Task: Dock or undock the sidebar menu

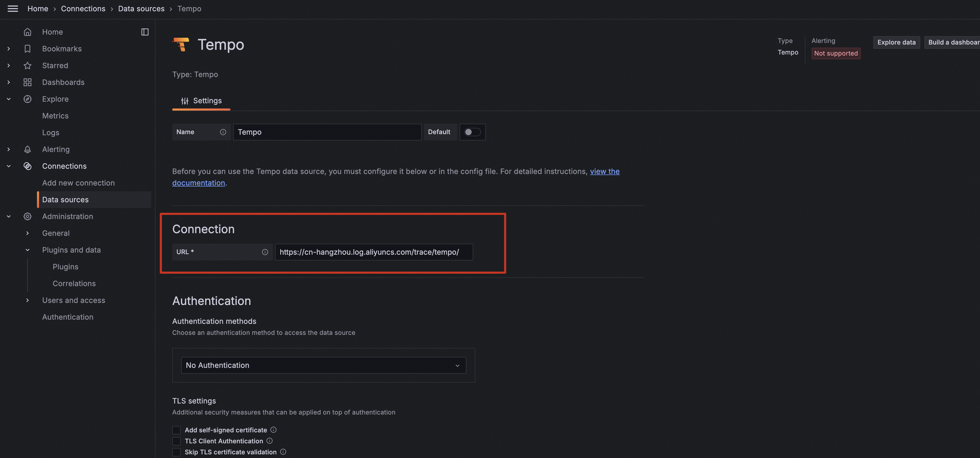Action: coord(145,32)
